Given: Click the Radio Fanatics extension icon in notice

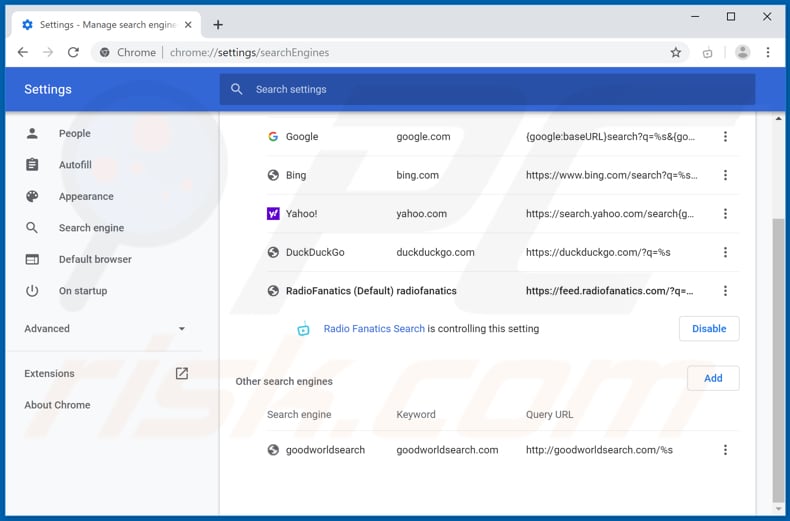Looking at the screenshot, I should (303, 329).
